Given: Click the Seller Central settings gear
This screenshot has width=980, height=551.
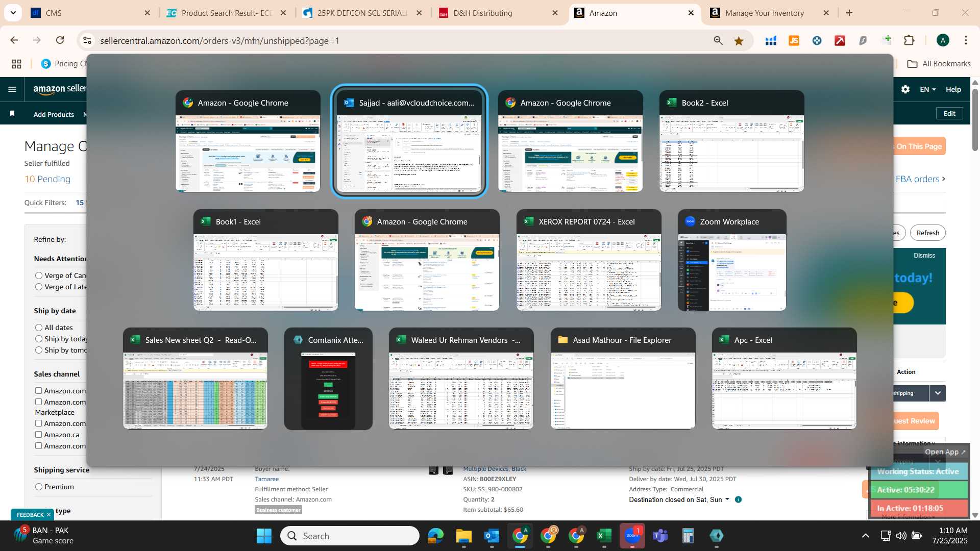Looking at the screenshot, I should (x=905, y=89).
